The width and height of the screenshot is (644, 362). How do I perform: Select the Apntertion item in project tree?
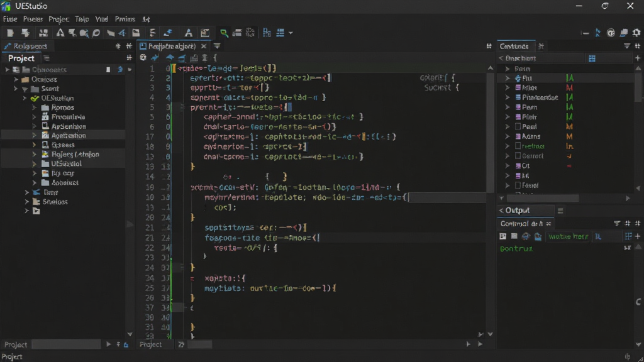tap(68, 135)
